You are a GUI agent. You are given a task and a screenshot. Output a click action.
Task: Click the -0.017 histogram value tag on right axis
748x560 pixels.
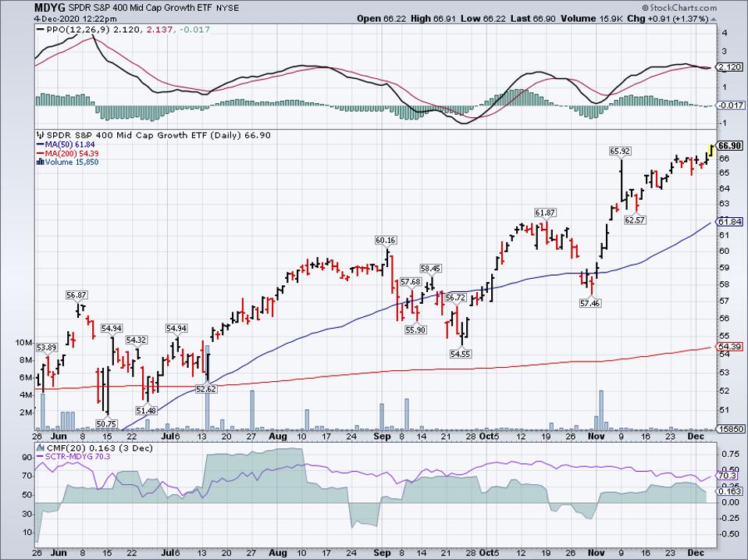[x=730, y=105]
